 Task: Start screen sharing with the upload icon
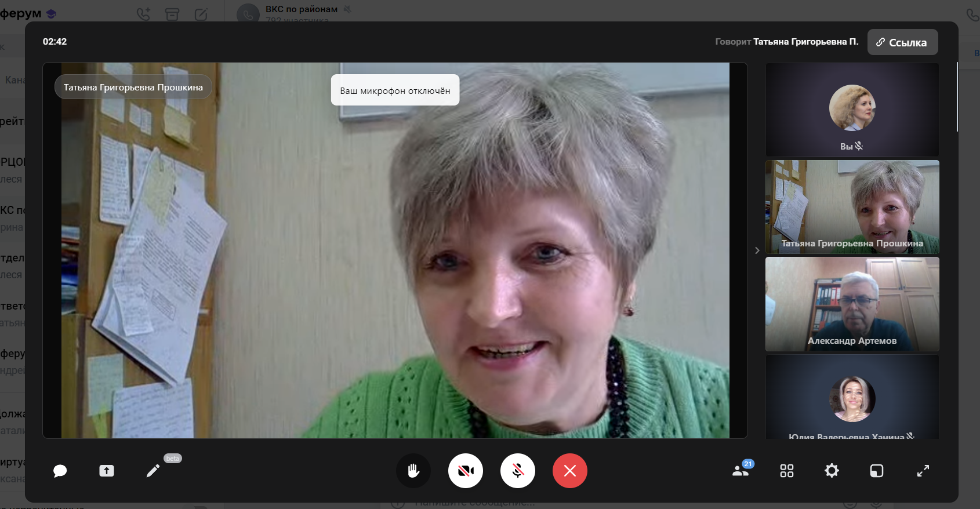pyautogui.click(x=107, y=471)
